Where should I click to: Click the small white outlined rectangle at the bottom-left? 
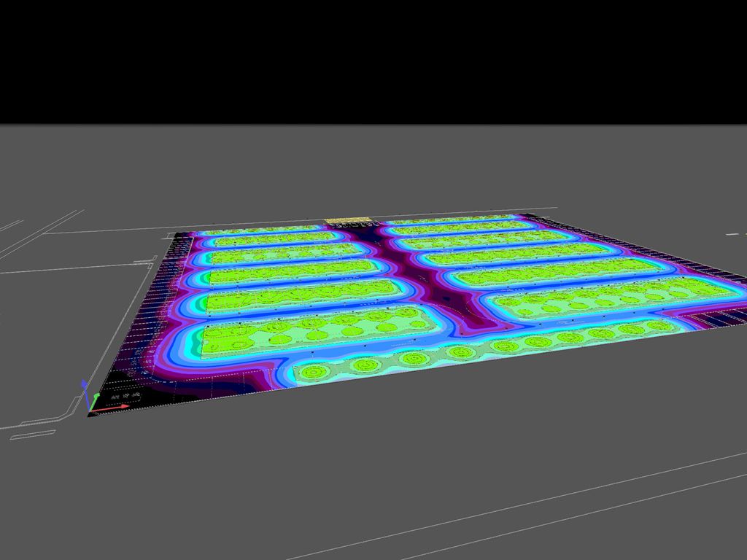tap(33, 435)
